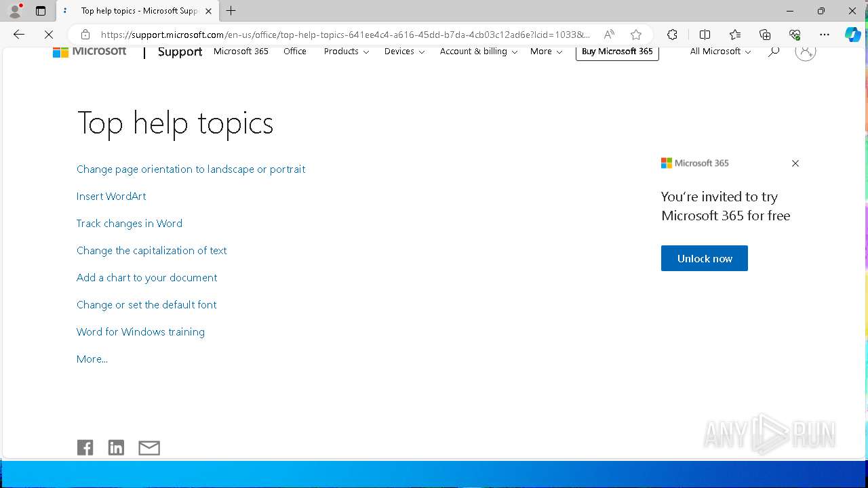The width and height of the screenshot is (868, 488).
Task: Share this page on Facebook
Action: tap(85, 447)
